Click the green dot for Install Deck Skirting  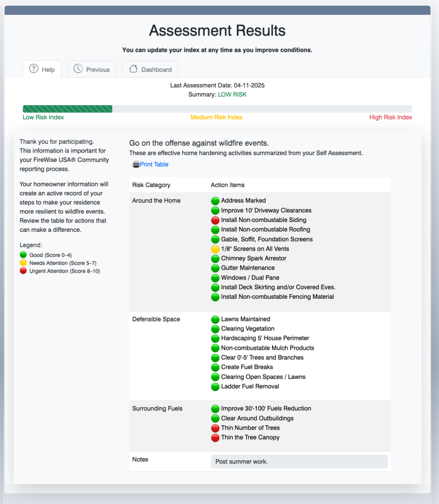click(x=215, y=287)
